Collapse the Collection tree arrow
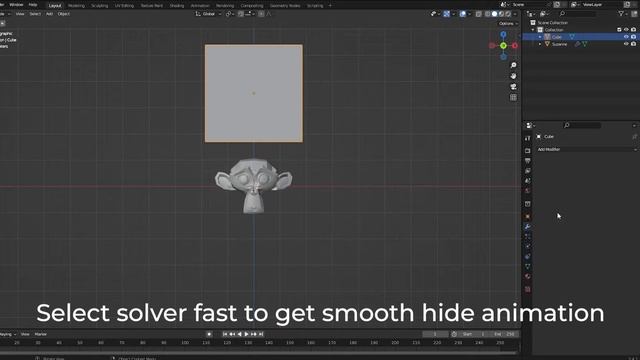Viewport: 640px width, 360px height. click(x=533, y=30)
